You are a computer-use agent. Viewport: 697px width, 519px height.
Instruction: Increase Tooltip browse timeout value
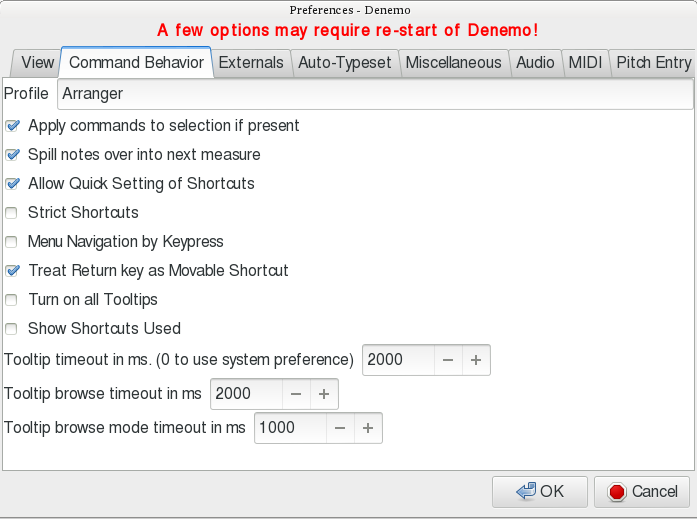click(324, 394)
